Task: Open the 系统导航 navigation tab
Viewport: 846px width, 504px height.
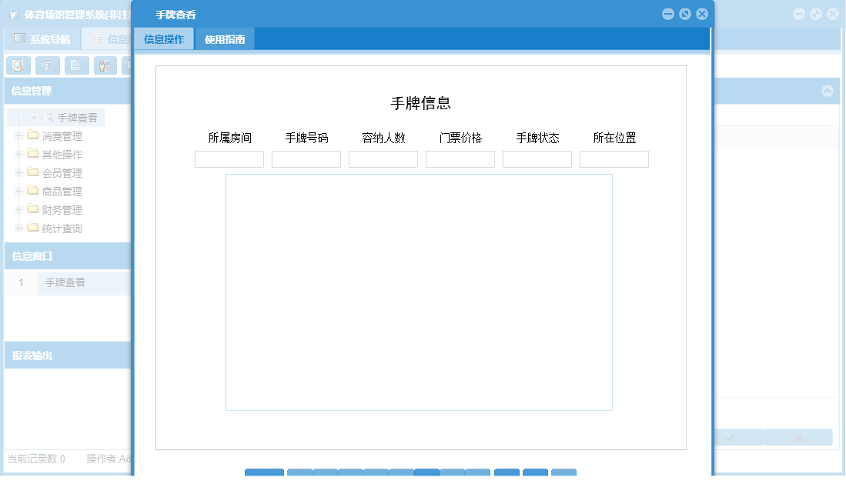Action: point(46,38)
